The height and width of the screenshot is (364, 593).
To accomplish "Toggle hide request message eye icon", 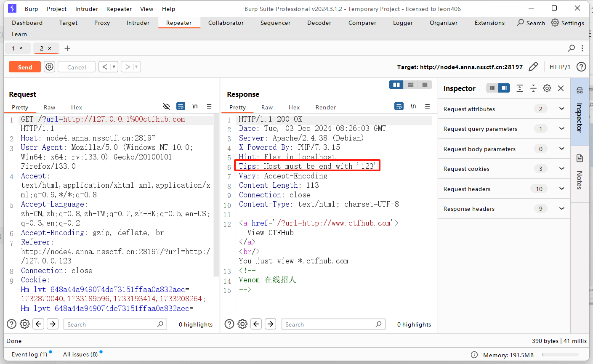I will click(x=167, y=106).
